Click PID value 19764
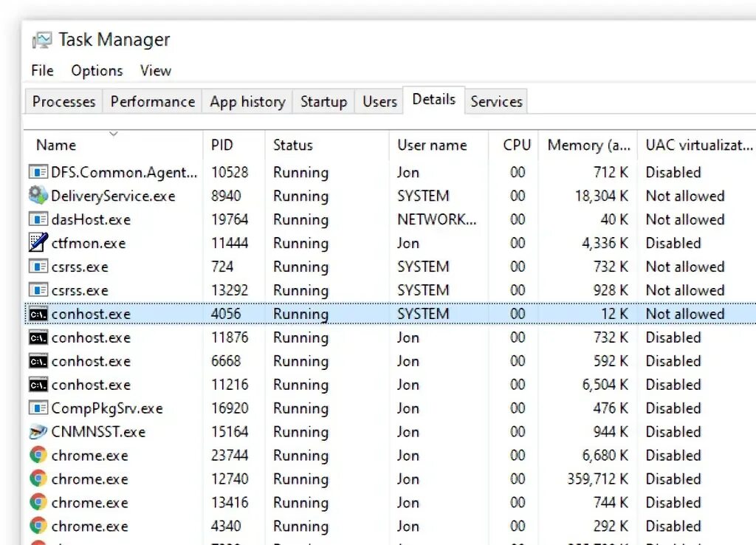The height and width of the screenshot is (545, 756). click(230, 219)
